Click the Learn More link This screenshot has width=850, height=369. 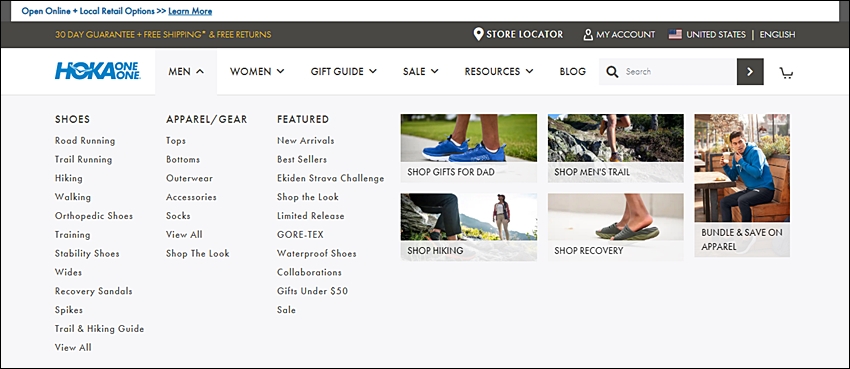coord(190,11)
